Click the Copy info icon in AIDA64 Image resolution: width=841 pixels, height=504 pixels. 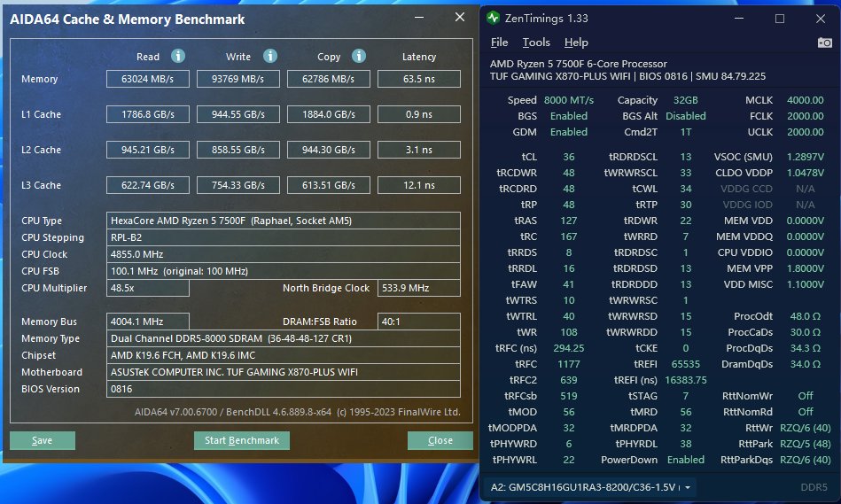coord(359,56)
